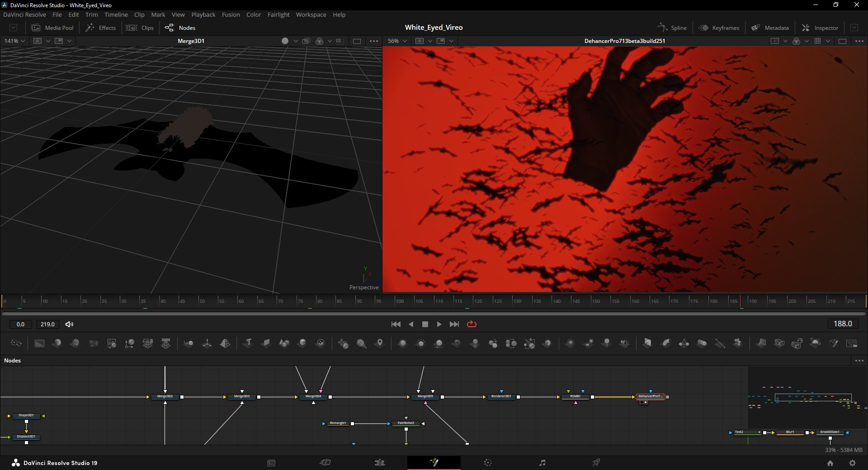
Task: Click the Stop playback button
Action: [x=425, y=324]
